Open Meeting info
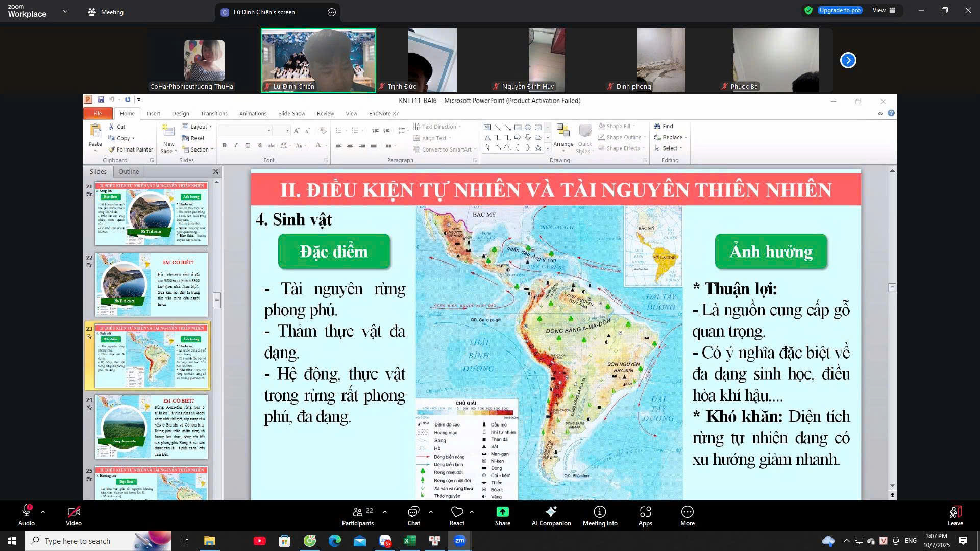 click(600, 515)
